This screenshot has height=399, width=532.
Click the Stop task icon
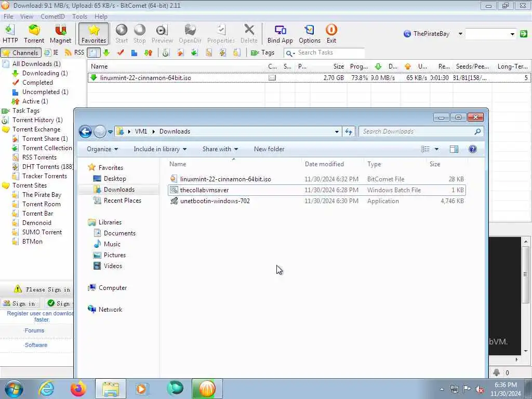tap(139, 34)
